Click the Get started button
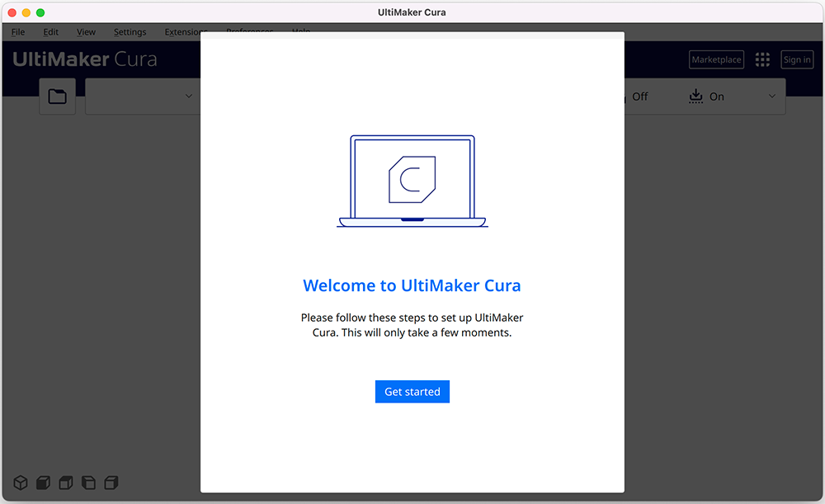 pos(412,391)
